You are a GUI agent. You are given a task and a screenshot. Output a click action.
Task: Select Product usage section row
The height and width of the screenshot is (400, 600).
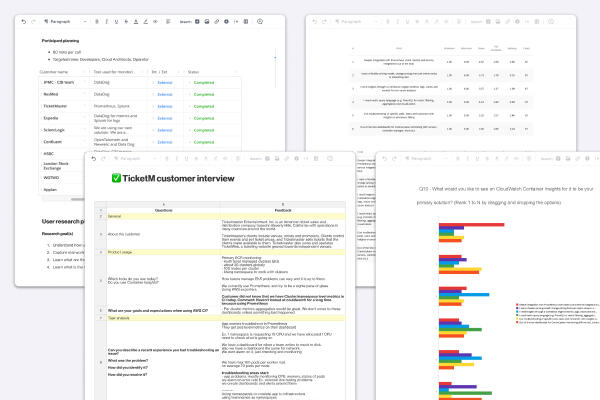220,252
